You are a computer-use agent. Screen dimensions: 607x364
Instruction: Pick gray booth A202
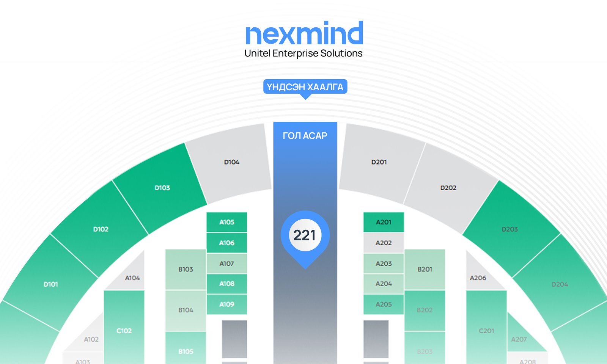(384, 243)
